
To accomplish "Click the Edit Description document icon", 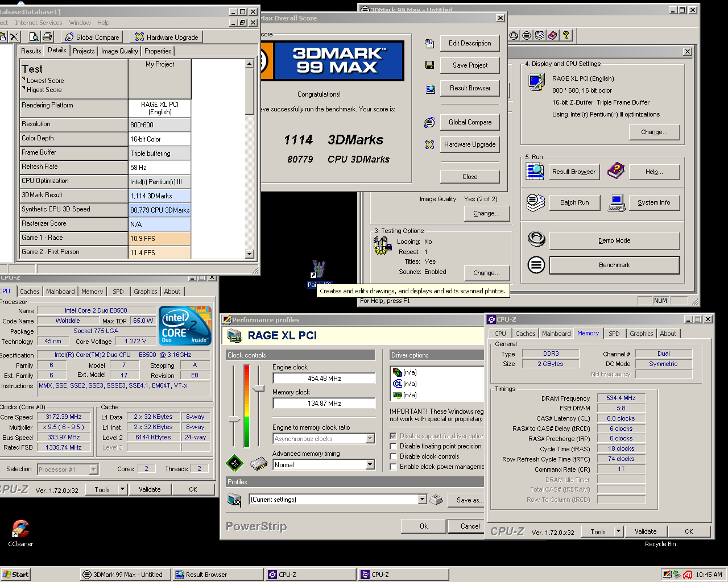I will coord(429,43).
